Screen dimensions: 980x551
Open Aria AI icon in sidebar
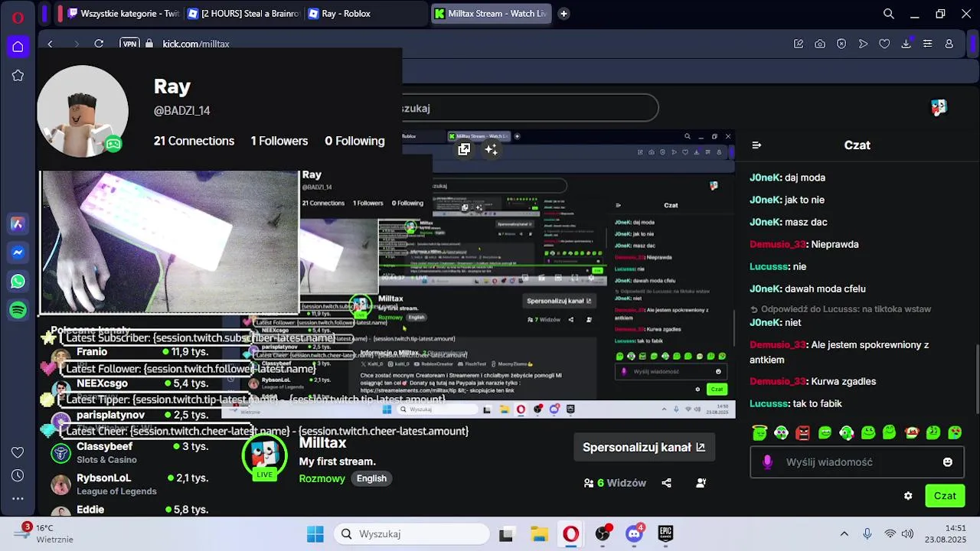[18, 223]
